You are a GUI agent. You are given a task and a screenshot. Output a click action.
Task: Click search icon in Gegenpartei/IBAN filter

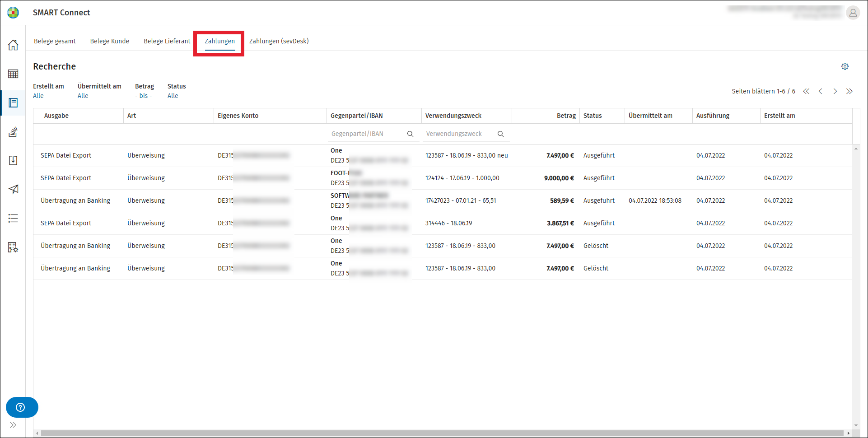(x=410, y=134)
